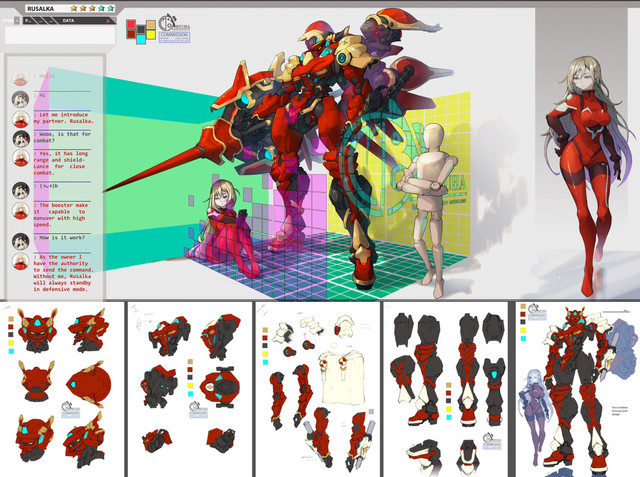Open the arms and cloak sheet thumbnail
Image resolution: width=640 pixels, height=477 pixels.
(318, 389)
